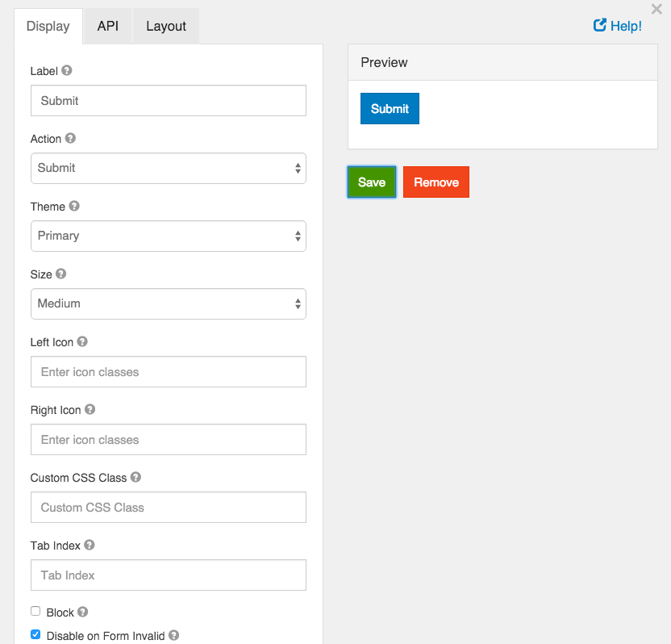Switch to the API tab

coord(106,25)
